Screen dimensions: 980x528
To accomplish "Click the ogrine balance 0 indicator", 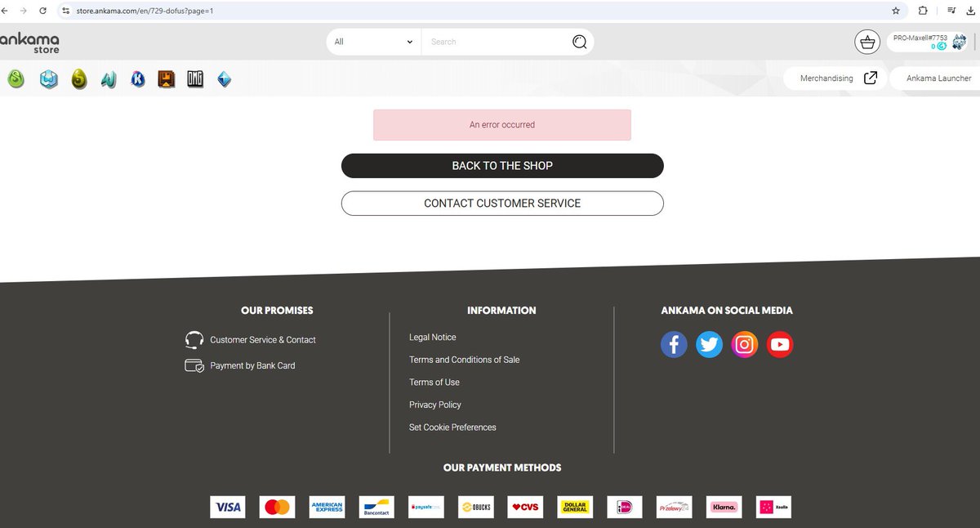I will (938, 47).
